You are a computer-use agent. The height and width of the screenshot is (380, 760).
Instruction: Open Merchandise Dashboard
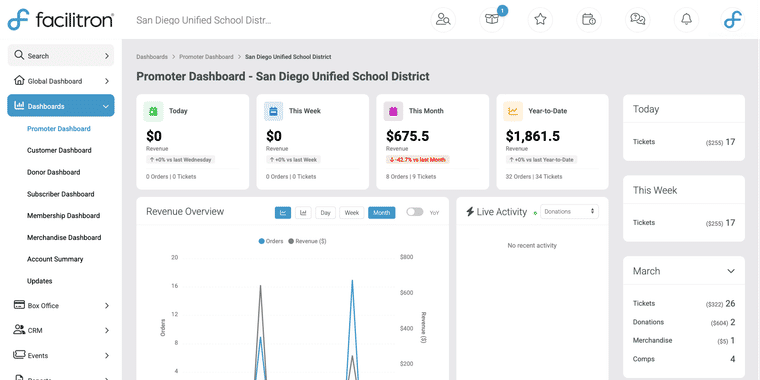(64, 238)
